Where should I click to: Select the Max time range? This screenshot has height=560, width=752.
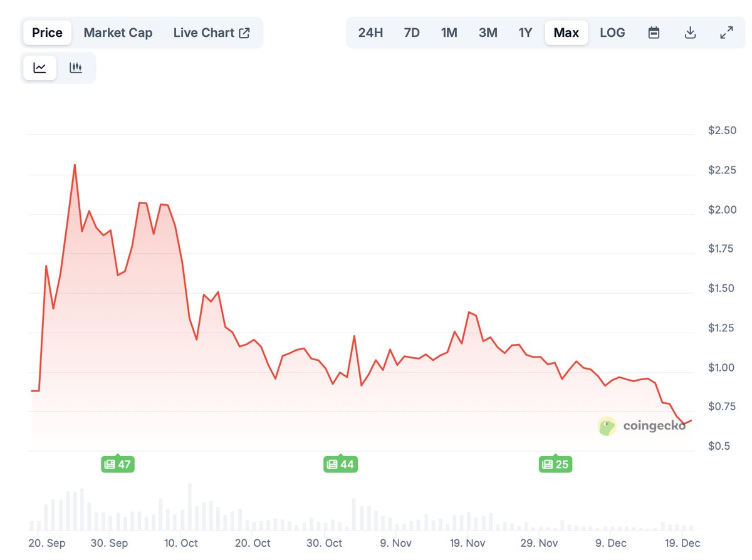[566, 33]
